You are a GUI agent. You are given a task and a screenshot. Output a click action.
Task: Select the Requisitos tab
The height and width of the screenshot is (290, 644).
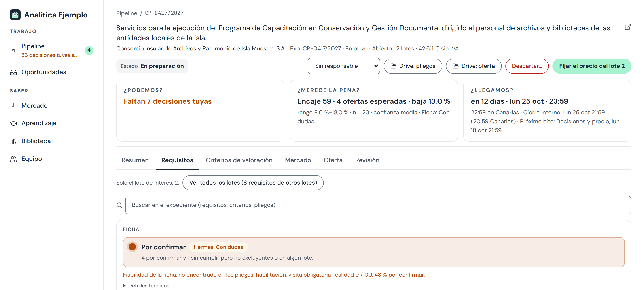pyautogui.click(x=177, y=160)
